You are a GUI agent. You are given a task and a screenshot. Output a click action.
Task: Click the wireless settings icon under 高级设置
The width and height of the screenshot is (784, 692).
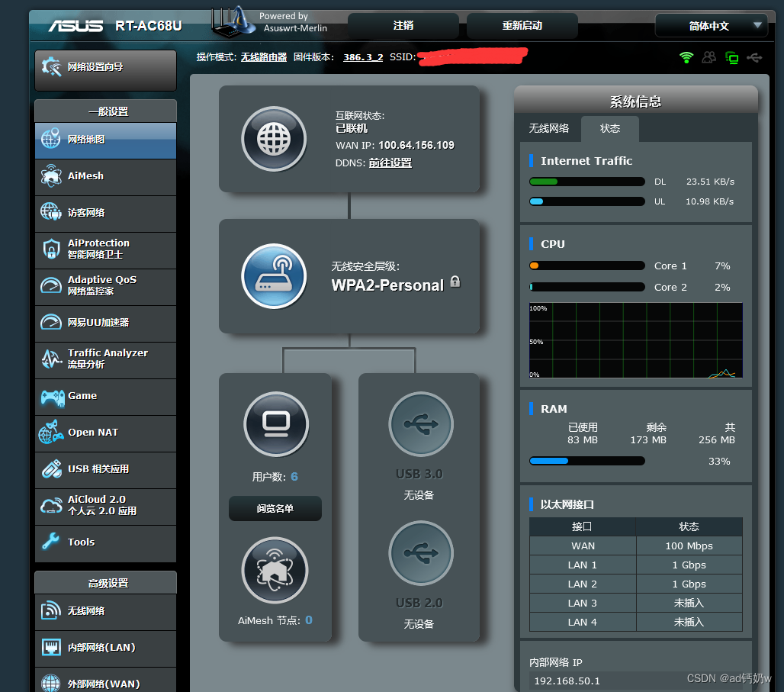[51, 610]
